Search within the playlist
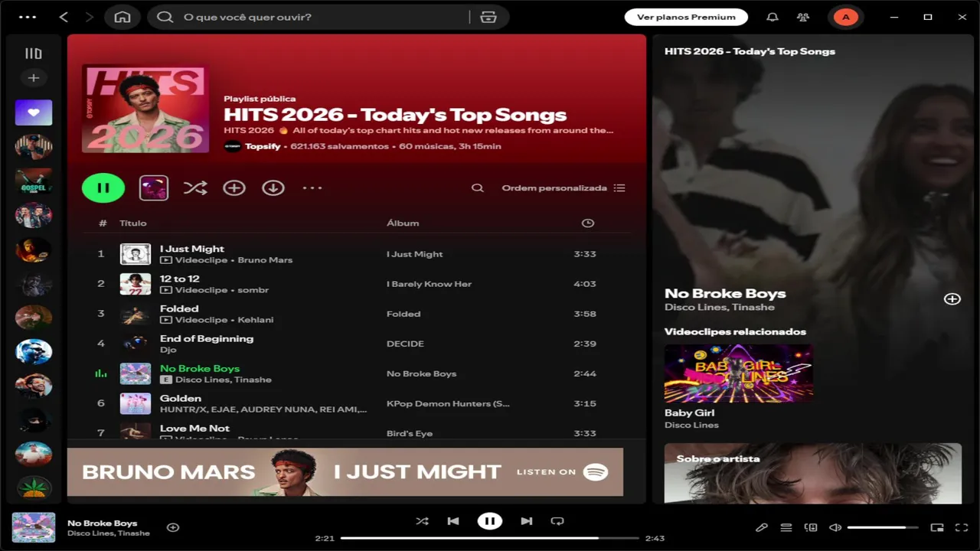Screen dimensions: 980x551 [x=478, y=187]
